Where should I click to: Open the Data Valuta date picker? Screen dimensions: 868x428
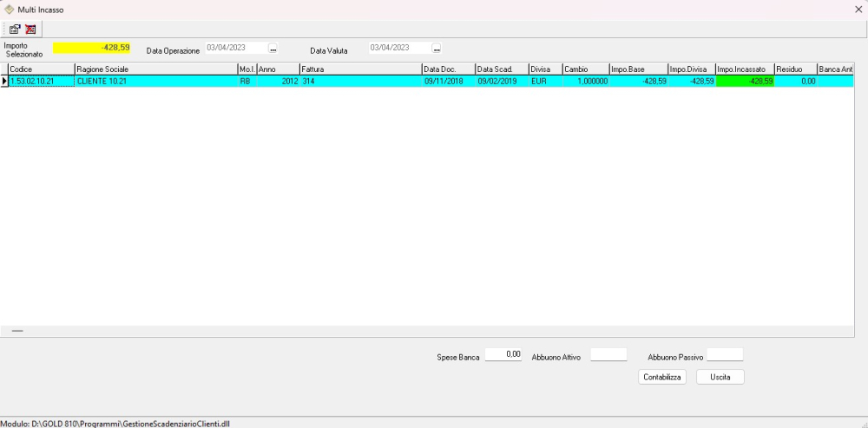point(437,48)
